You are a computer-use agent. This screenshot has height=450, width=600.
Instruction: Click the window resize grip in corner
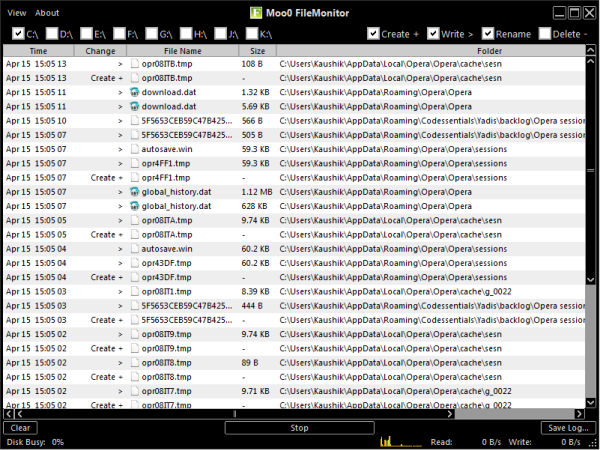click(594, 443)
